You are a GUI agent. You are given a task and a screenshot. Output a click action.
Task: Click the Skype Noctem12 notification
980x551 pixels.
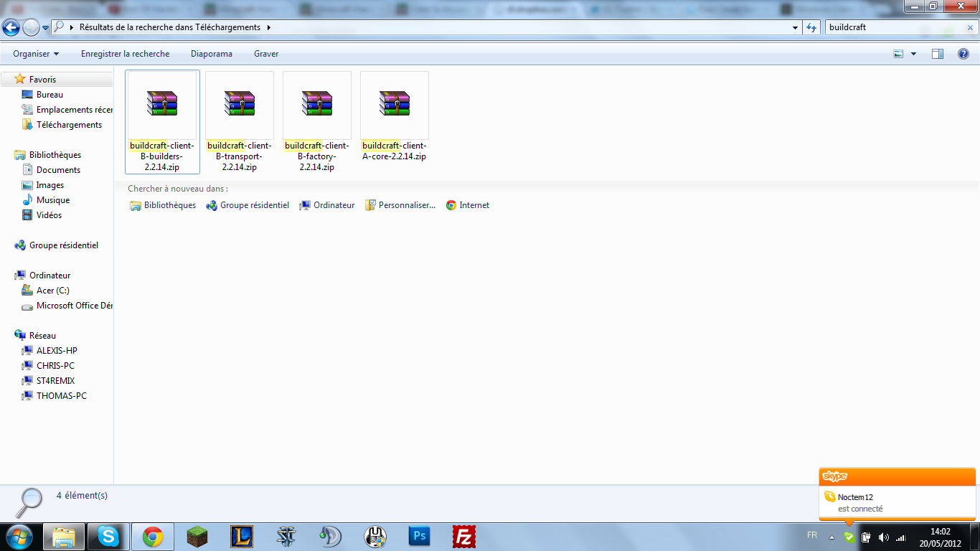(x=897, y=494)
